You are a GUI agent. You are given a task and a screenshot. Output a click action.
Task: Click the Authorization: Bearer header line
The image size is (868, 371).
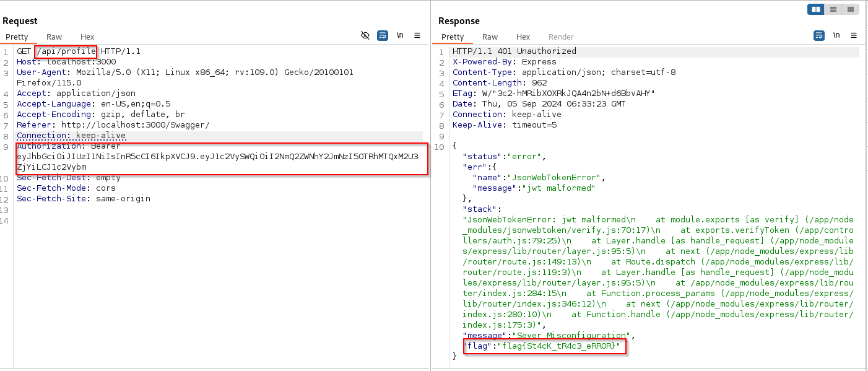tap(69, 146)
